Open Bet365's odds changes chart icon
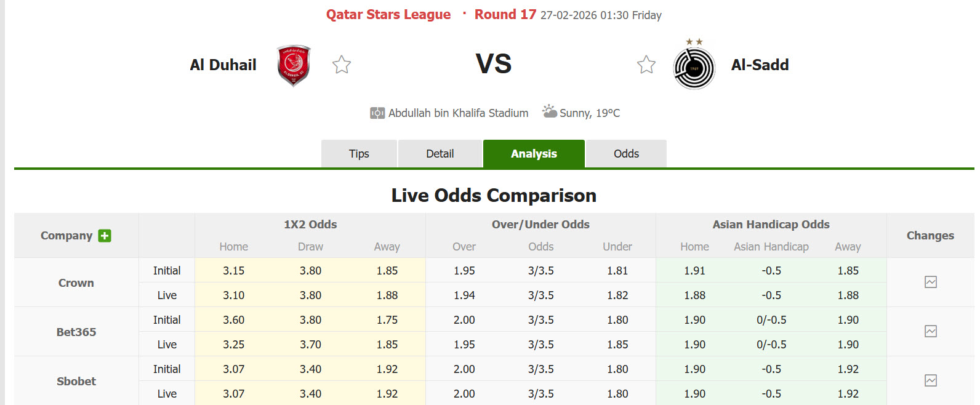Image resolution: width=980 pixels, height=405 pixels. pyautogui.click(x=930, y=331)
